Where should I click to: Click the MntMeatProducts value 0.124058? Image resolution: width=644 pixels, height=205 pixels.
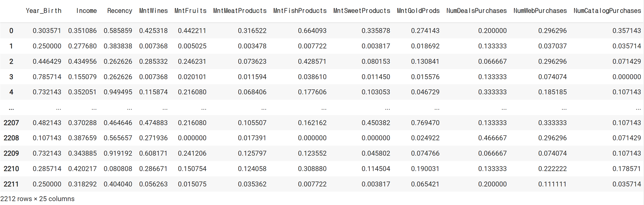(x=252, y=169)
